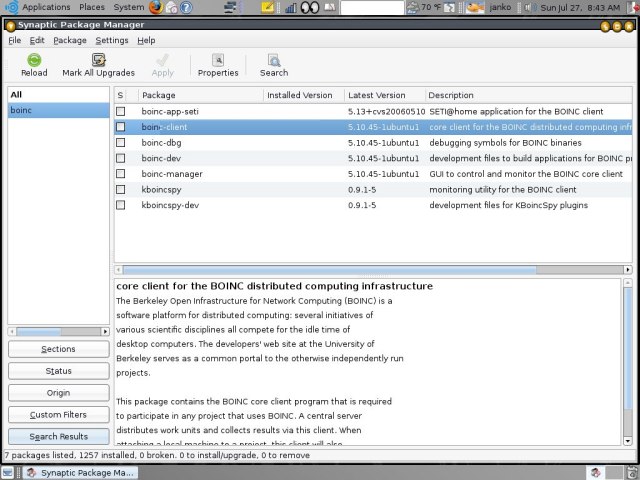Open the Trash in the bottom panel
Image resolution: width=640 pixels, height=480 pixels.
pyautogui.click(x=633, y=472)
